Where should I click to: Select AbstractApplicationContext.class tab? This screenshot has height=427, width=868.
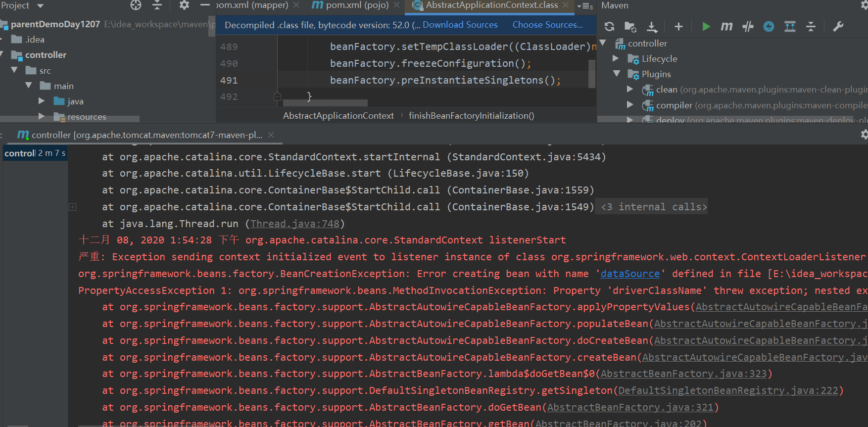click(x=485, y=5)
